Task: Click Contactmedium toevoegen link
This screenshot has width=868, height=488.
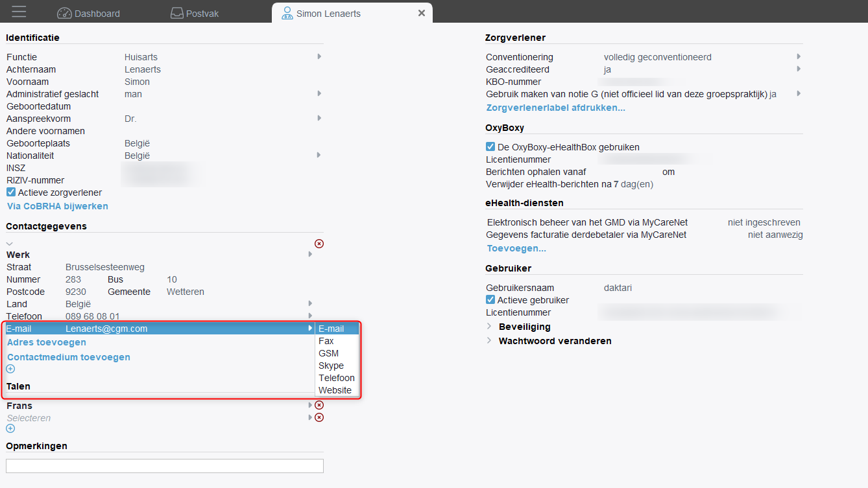Action: (x=69, y=357)
